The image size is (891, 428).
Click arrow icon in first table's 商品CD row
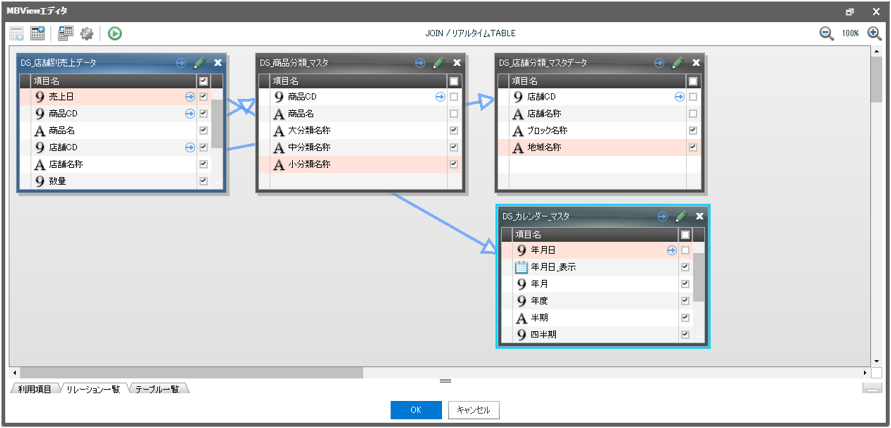tap(190, 114)
